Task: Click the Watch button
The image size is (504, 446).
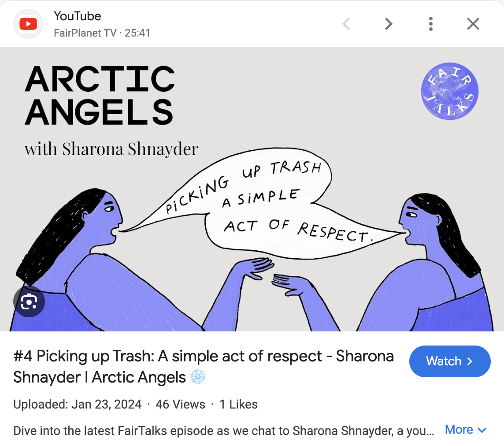Action: [450, 361]
